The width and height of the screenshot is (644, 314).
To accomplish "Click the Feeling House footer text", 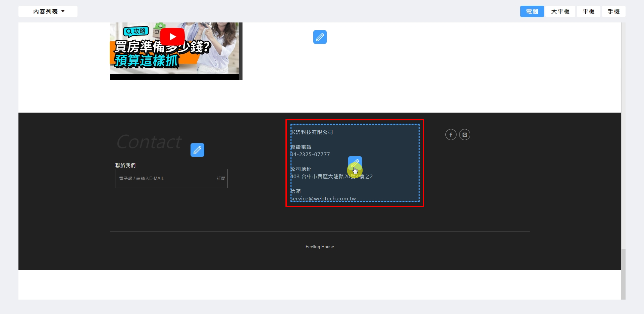I will click(320, 247).
